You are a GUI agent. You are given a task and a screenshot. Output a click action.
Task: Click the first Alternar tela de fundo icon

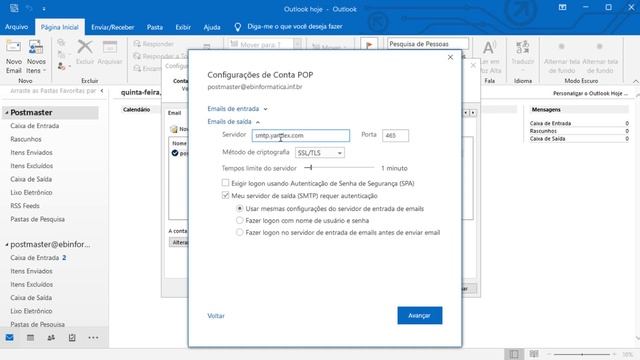tap(562, 47)
